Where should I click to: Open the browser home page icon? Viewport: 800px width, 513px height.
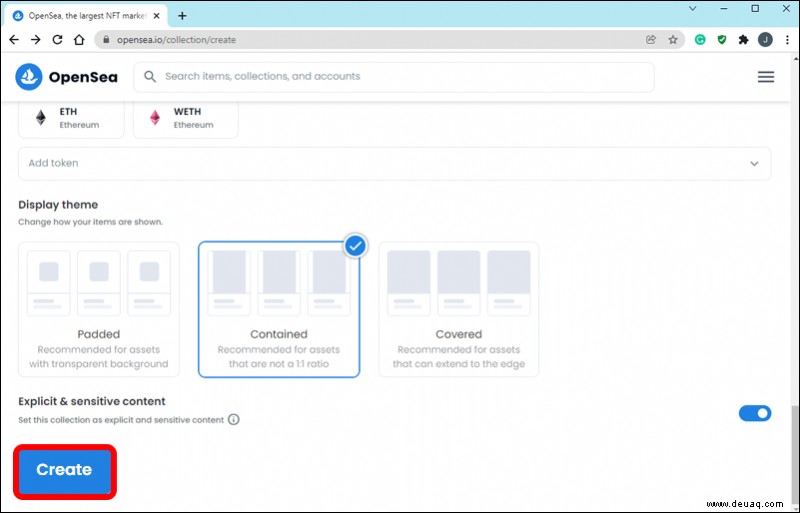79,40
